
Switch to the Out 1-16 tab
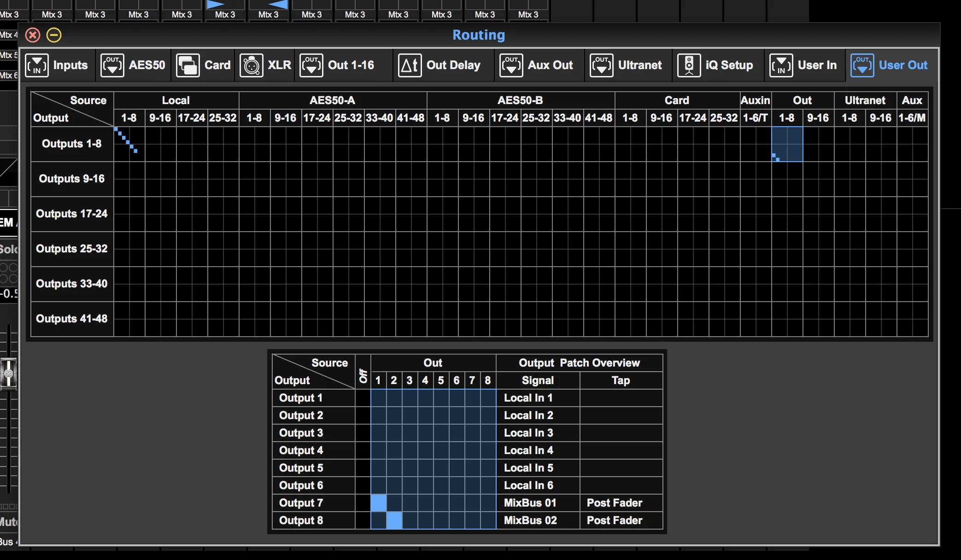[338, 65]
